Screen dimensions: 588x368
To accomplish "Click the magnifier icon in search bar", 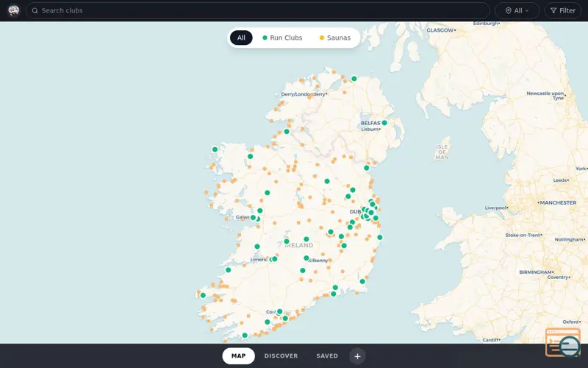I will [35, 10].
